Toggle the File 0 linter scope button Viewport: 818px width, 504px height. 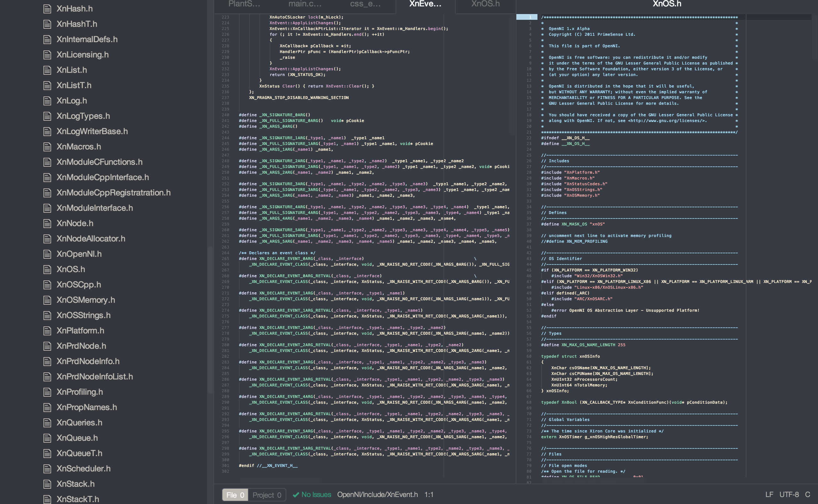tap(235, 495)
